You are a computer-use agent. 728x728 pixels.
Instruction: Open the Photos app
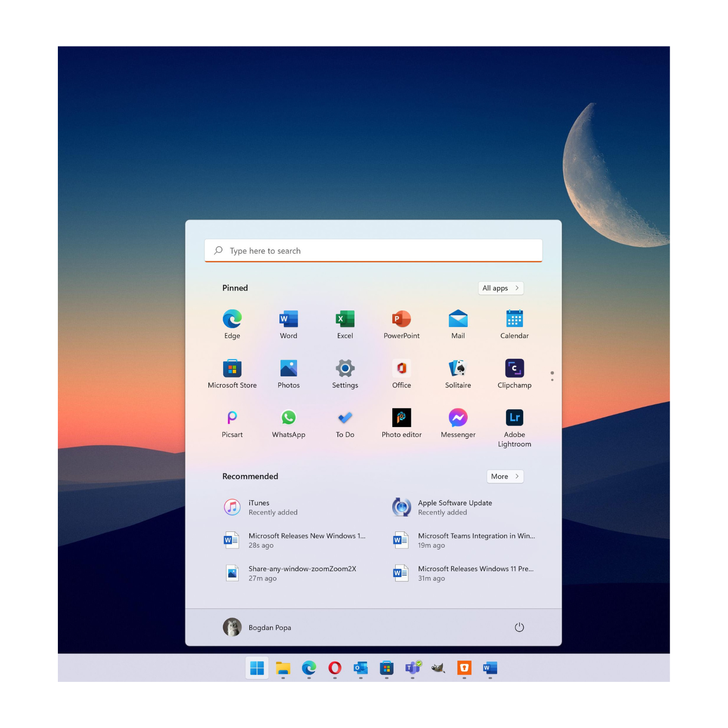(288, 373)
